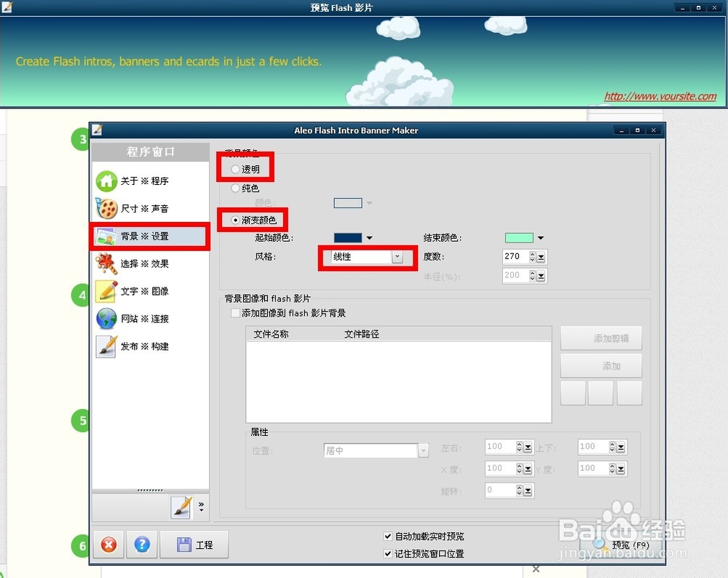This screenshot has height=578, width=728.
Task: Click the red X exit button
Action: click(x=108, y=545)
